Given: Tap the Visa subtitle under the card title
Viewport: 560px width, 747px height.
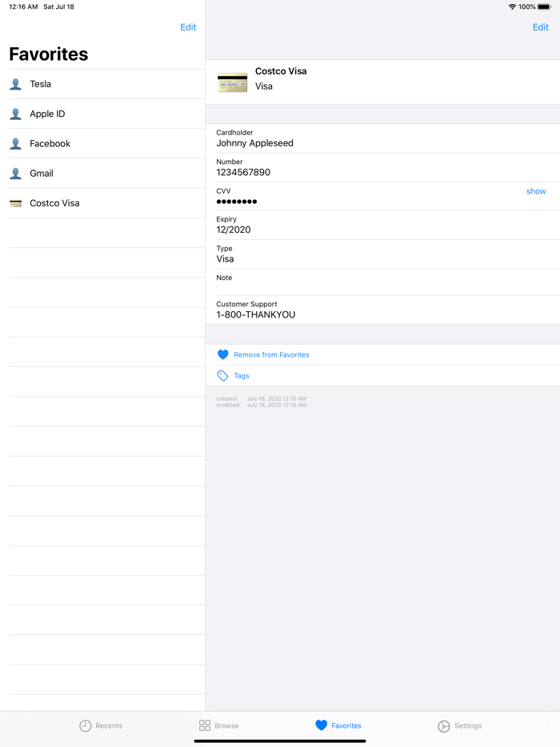Looking at the screenshot, I should [x=263, y=86].
